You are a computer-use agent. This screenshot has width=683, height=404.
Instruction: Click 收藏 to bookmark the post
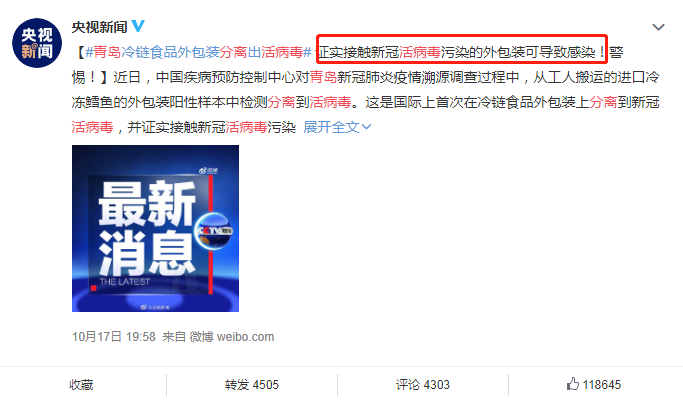[81, 385]
